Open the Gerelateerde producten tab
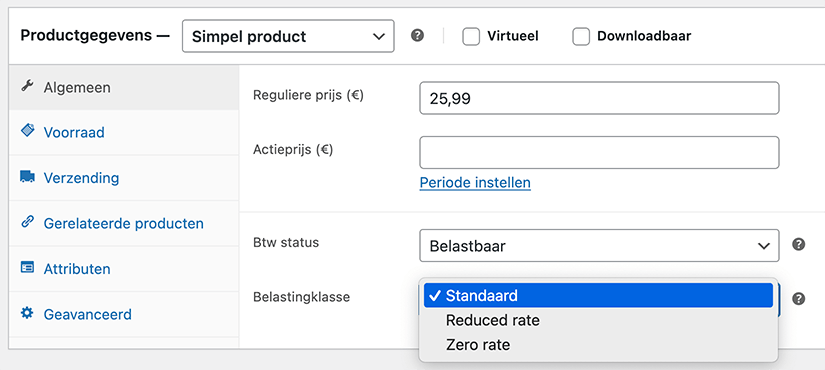Viewport: 825px width, 370px height. coord(124,223)
